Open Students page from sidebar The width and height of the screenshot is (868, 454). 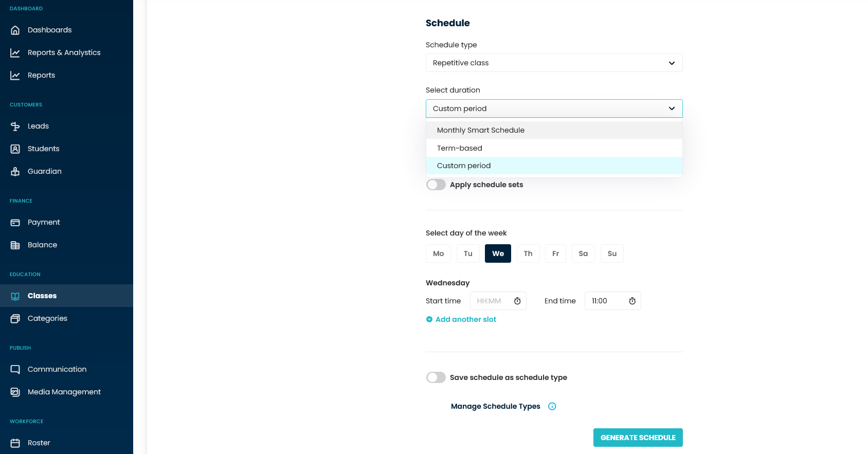tap(66, 149)
